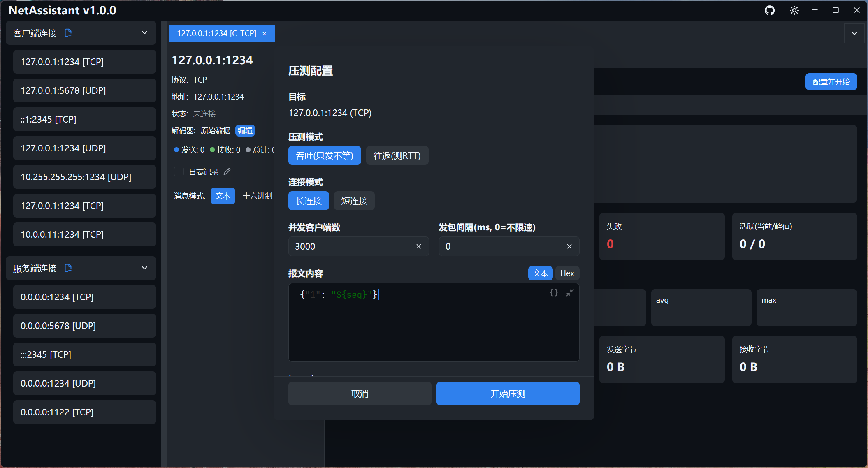This screenshot has height=468, width=868.
Task: Add new server connection icon
Action: (68, 268)
